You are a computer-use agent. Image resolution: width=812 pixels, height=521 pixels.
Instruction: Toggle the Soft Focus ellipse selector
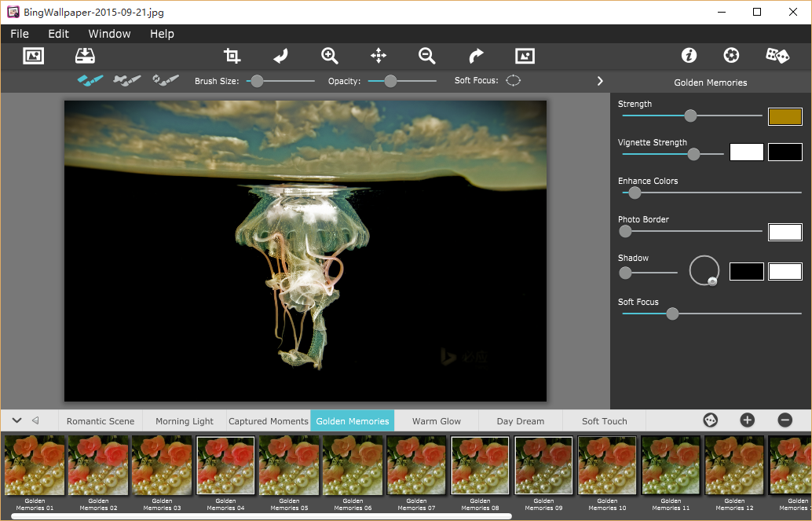tap(513, 80)
